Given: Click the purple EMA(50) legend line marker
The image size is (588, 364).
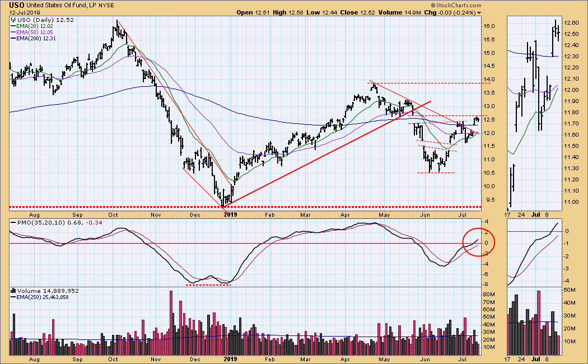Looking at the screenshot, I should 13,32.
